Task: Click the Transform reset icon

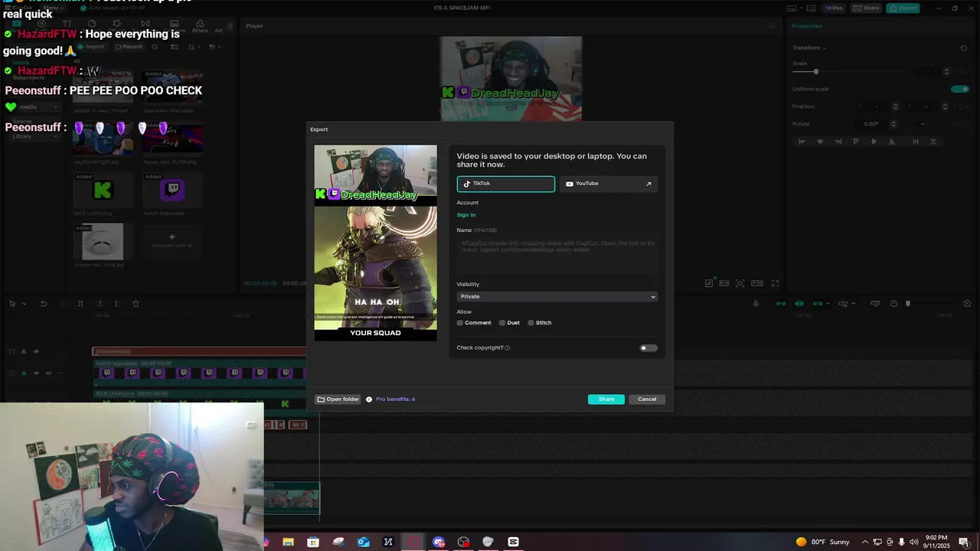Action: point(963,48)
